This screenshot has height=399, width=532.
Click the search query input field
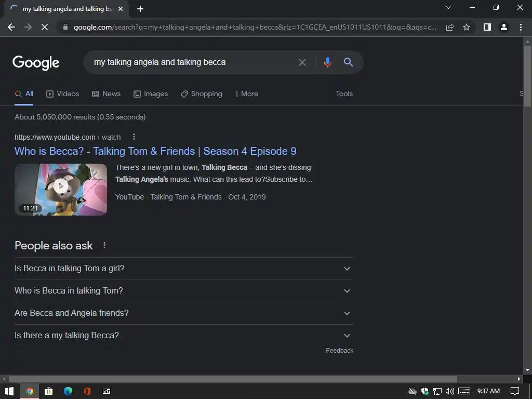click(193, 62)
